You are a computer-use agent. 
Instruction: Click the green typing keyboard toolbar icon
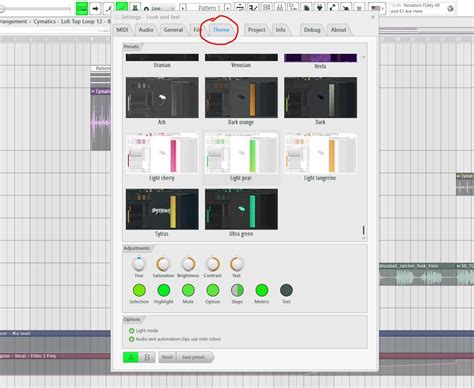pos(82,8)
